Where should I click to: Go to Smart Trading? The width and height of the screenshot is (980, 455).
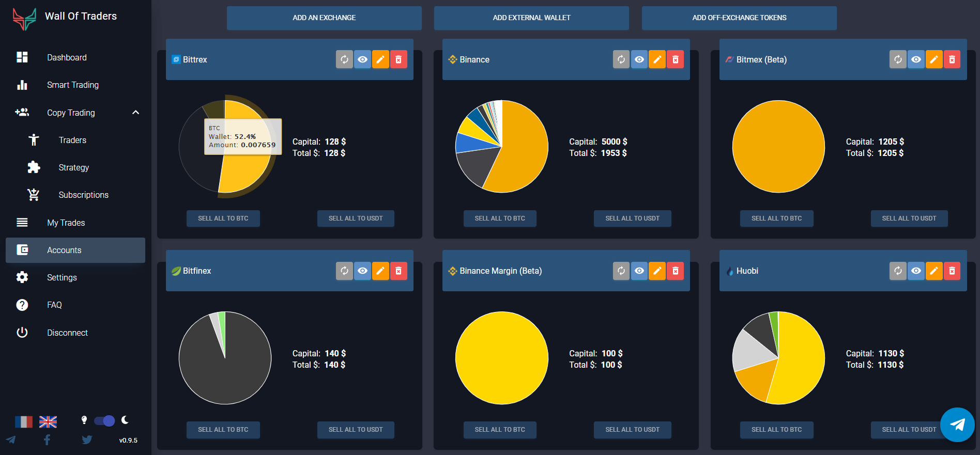click(75, 85)
